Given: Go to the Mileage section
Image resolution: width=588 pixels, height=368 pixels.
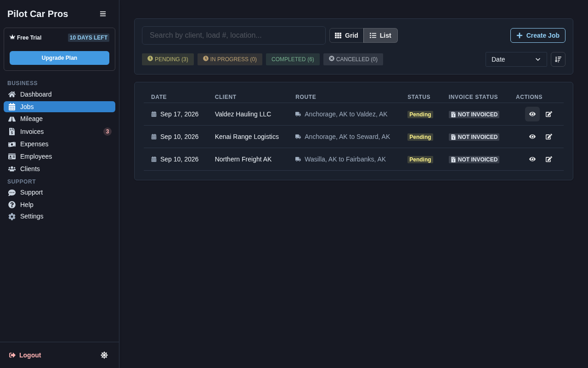Looking at the screenshot, I should [x=59, y=119].
